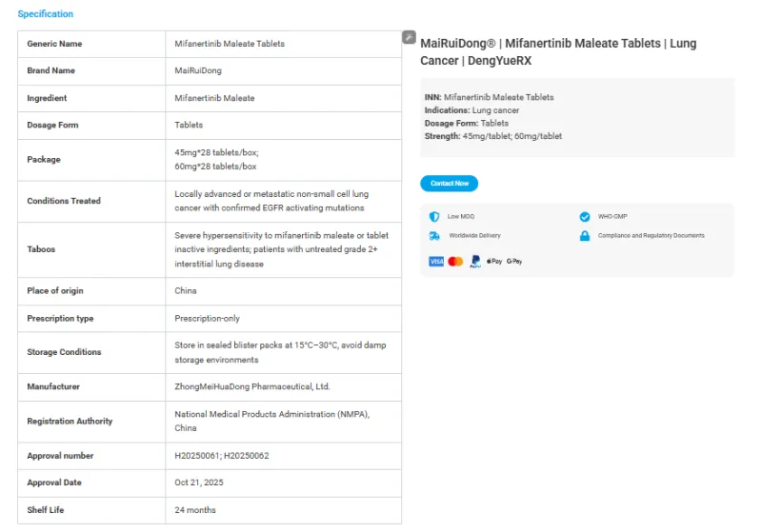Select the MaiRuiDong product title heading
This screenshot has height=532, width=762.
(558, 52)
